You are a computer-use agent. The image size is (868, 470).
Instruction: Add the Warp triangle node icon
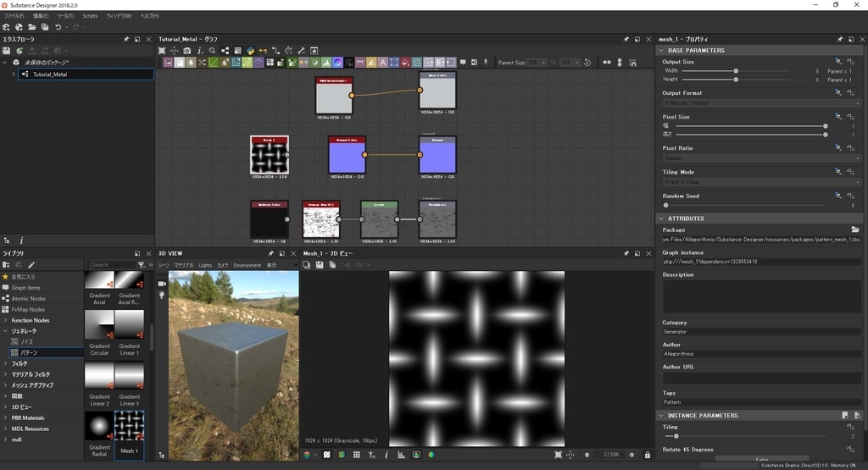tap(371, 63)
